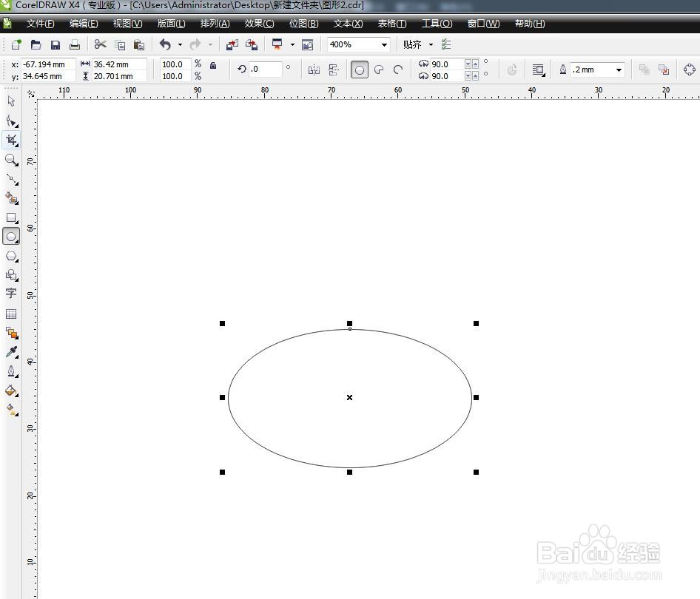Open the 工具(O) menu

click(437, 24)
